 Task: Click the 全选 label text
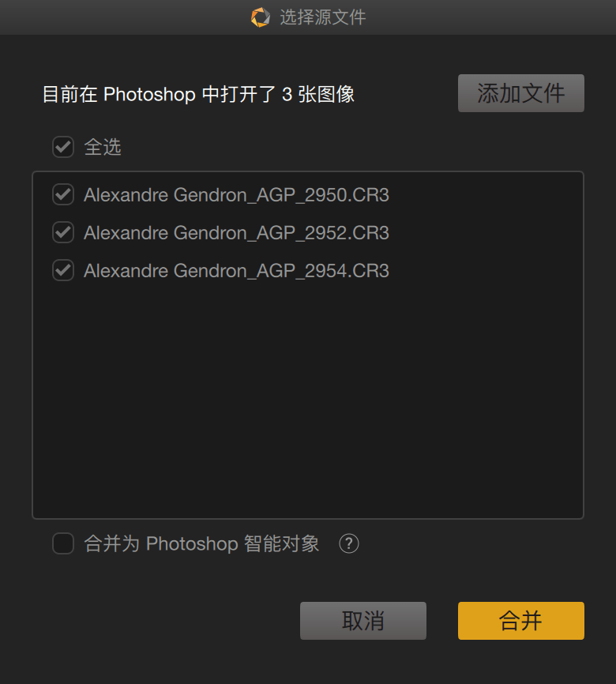[x=103, y=147]
